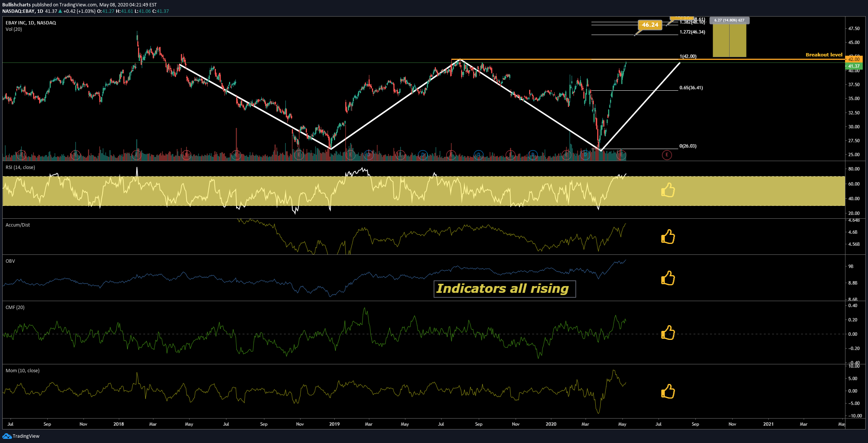Click the '2018' label on the time axis
This screenshot has height=443, width=868.
[x=118, y=424]
